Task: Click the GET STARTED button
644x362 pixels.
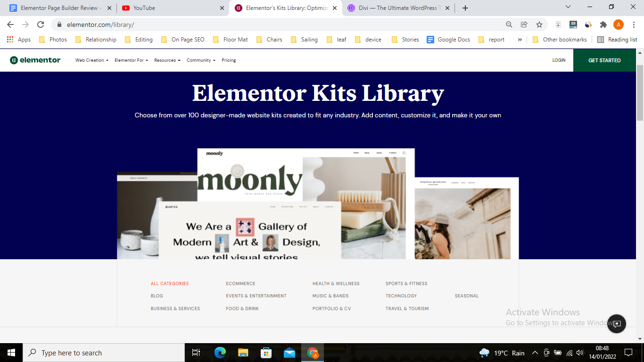Action: pos(604,60)
